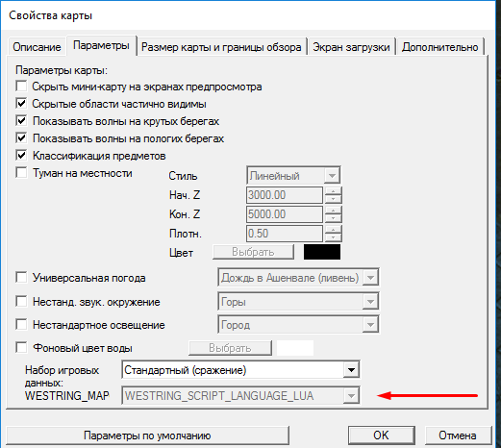The image size is (501, 448).
Task: Confirm with the OK button
Action: pos(381,436)
